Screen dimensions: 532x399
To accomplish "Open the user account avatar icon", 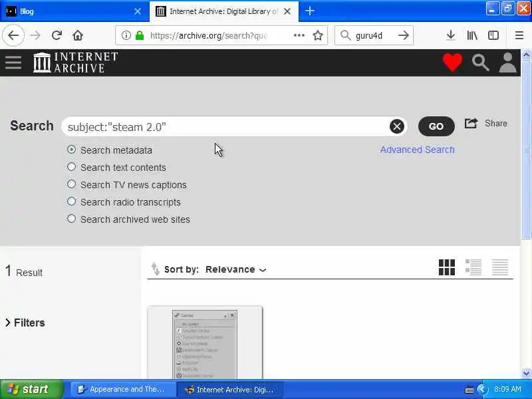I will 507,63.
